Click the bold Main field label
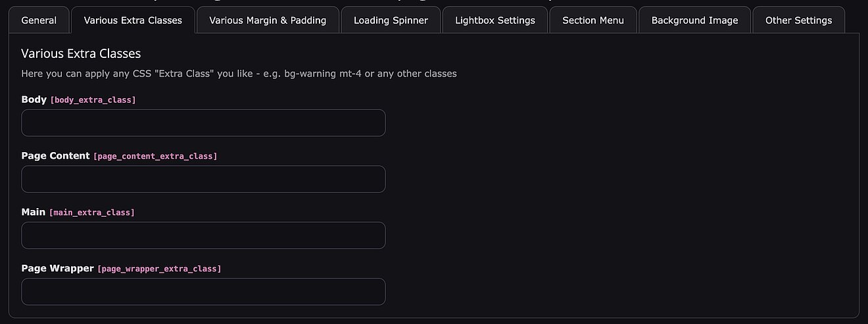Screen dimensions: 868x324 (34, 212)
